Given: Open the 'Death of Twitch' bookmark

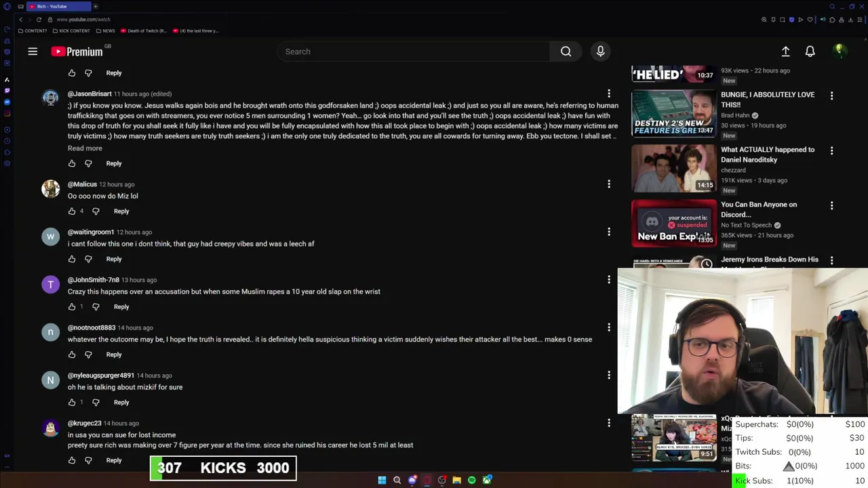Looking at the screenshot, I should point(144,30).
